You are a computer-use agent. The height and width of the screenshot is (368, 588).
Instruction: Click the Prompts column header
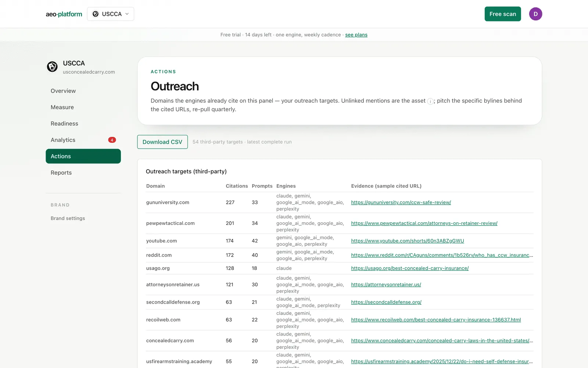tap(262, 186)
